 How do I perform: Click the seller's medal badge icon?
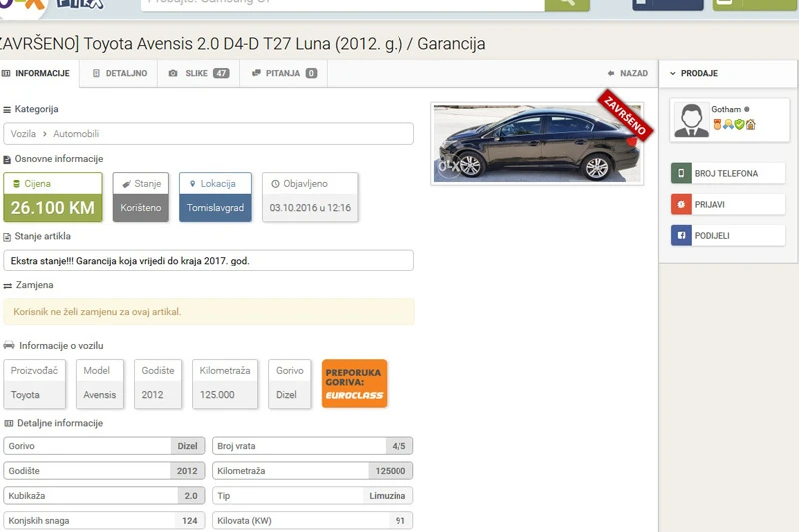click(717, 124)
